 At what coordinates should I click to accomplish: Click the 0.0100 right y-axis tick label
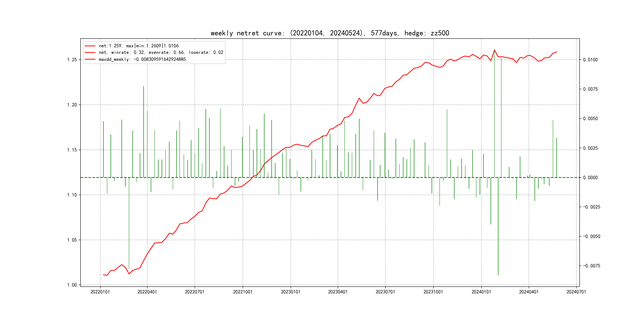[590, 59]
